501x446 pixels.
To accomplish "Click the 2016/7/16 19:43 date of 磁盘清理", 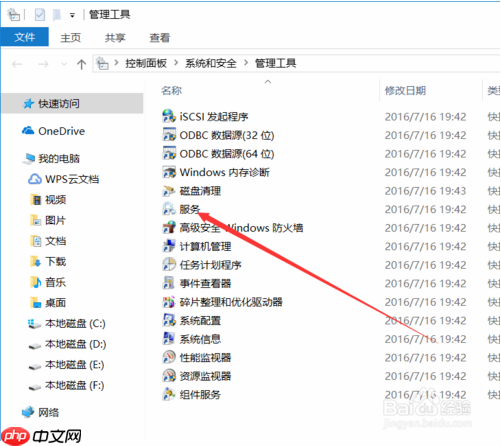I will point(425,191).
